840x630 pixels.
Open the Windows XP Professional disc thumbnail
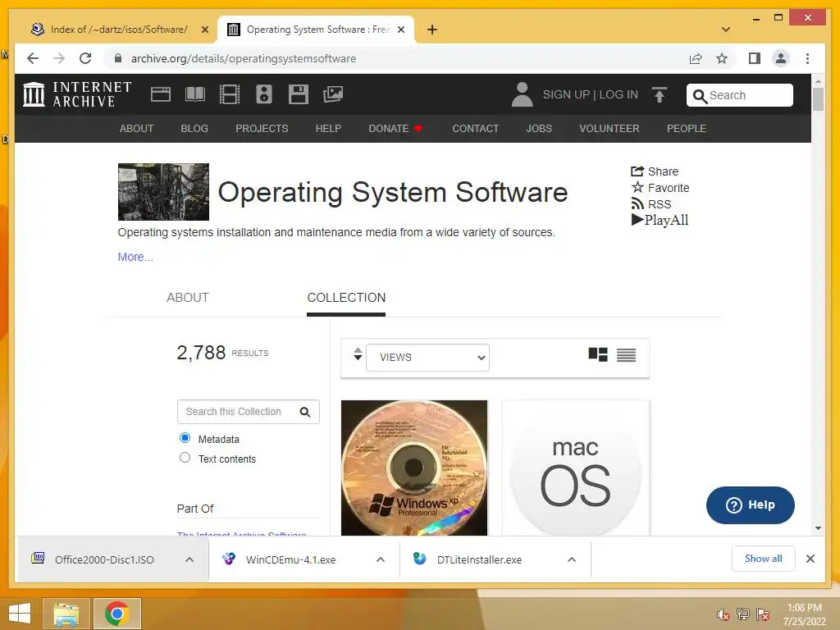coord(414,468)
